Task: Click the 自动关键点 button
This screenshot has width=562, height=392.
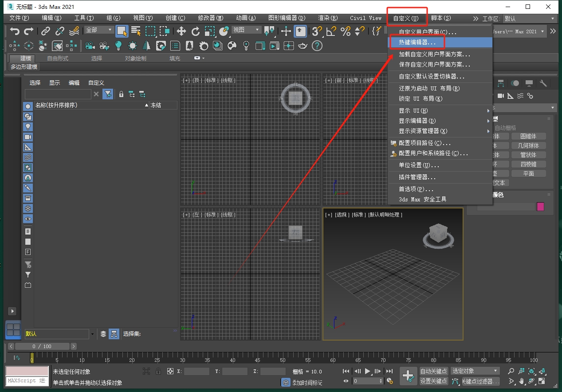Action: [433, 371]
